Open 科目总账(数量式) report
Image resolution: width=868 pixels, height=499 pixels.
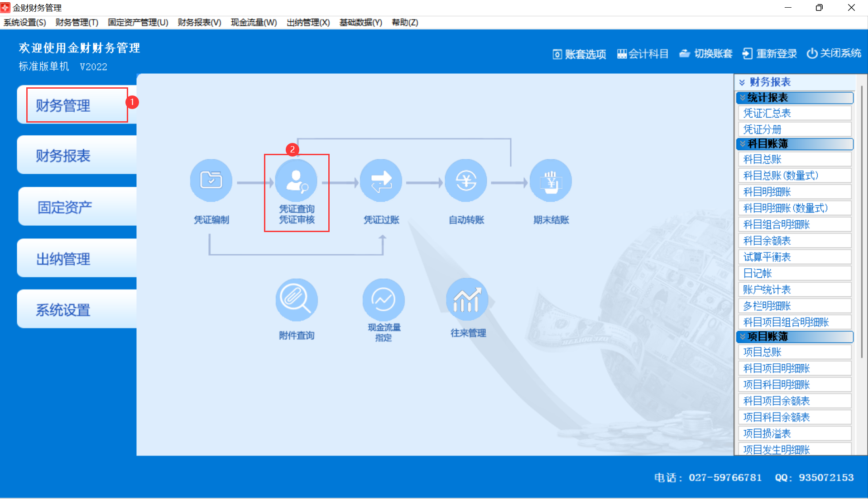click(x=795, y=176)
